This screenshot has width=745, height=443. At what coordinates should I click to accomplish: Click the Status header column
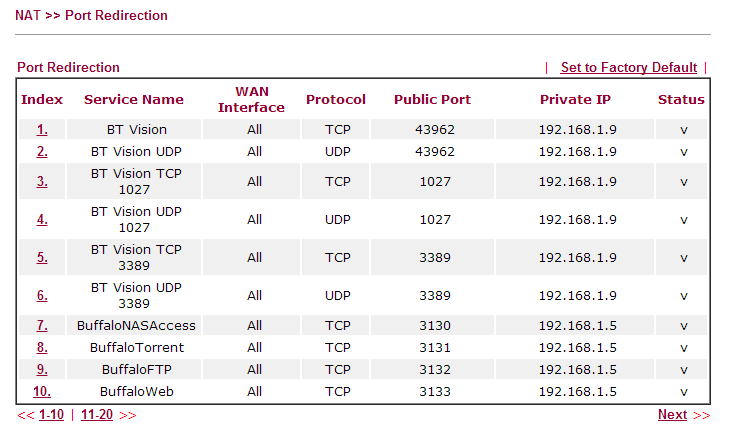681,99
